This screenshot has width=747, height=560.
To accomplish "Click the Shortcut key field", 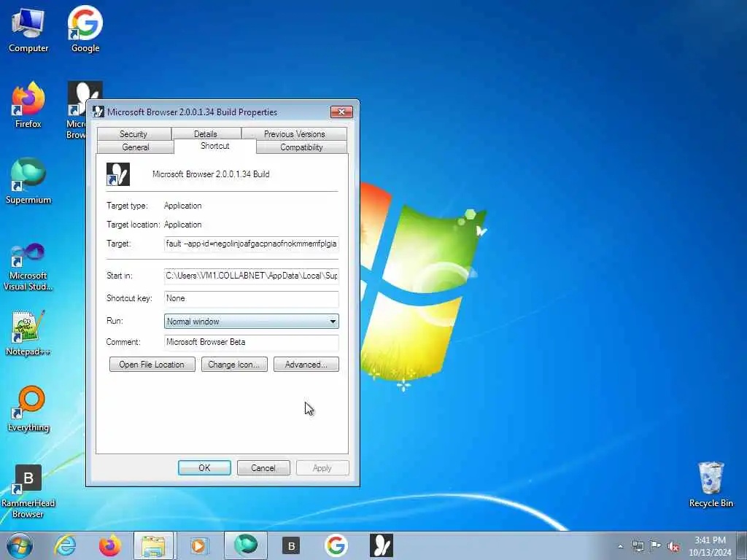I will coord(251,298).
